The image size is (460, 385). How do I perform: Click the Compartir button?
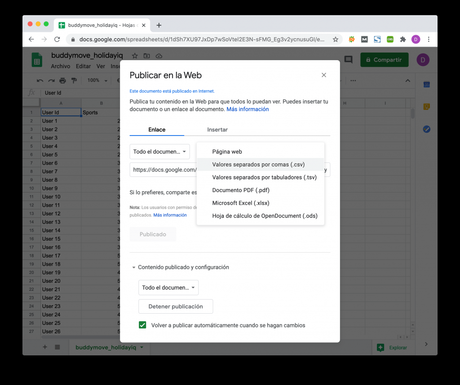pyautogui.click(x=384, y=60)
